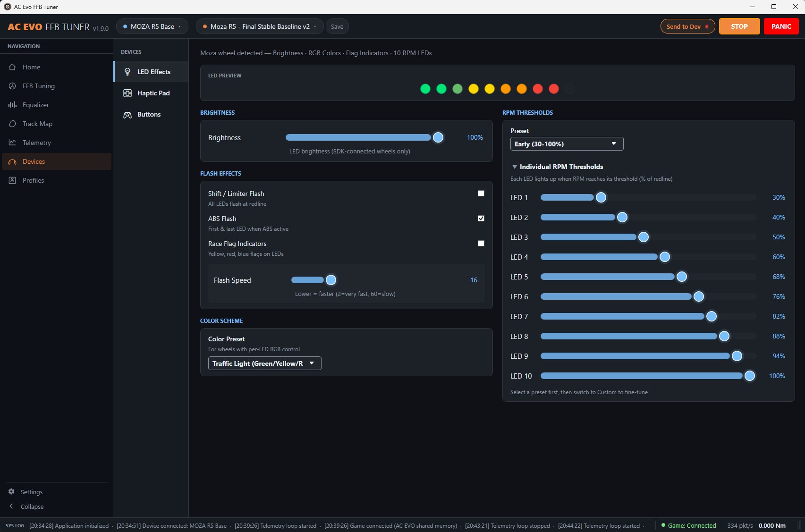The width and height of the screenshot is (805, 532).
Task: Click the LED 7 threshold slider handle
Action: [712, 316]
